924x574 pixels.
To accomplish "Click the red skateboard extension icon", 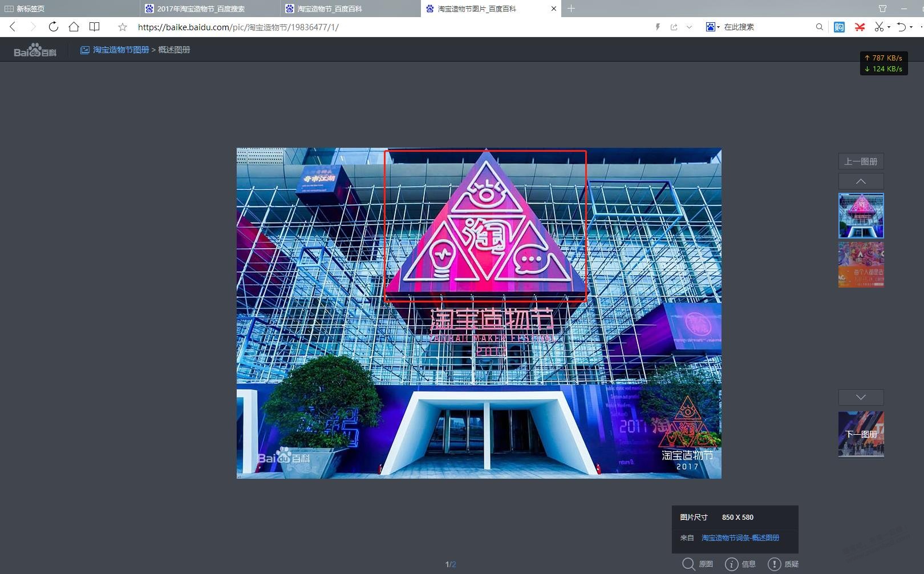I will pyautogui.click(x=860, y=27).
